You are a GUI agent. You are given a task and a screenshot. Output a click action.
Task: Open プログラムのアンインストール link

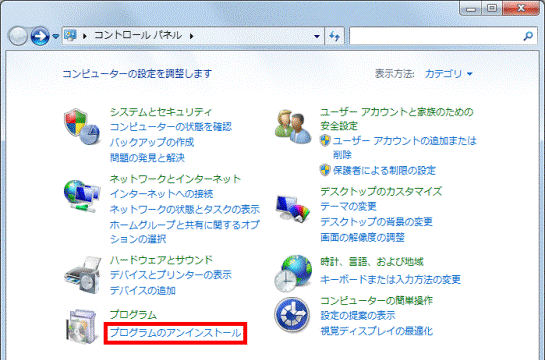[175, 333]
